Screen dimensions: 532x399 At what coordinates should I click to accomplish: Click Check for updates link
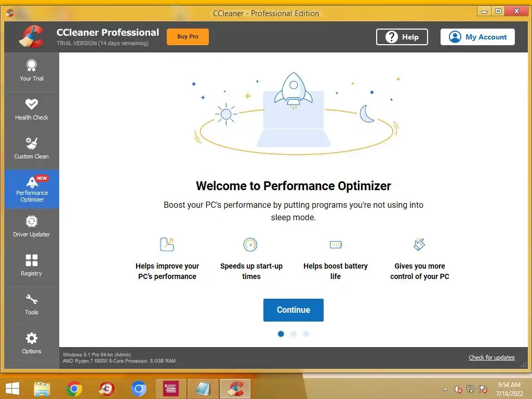[x=491, y=357]
